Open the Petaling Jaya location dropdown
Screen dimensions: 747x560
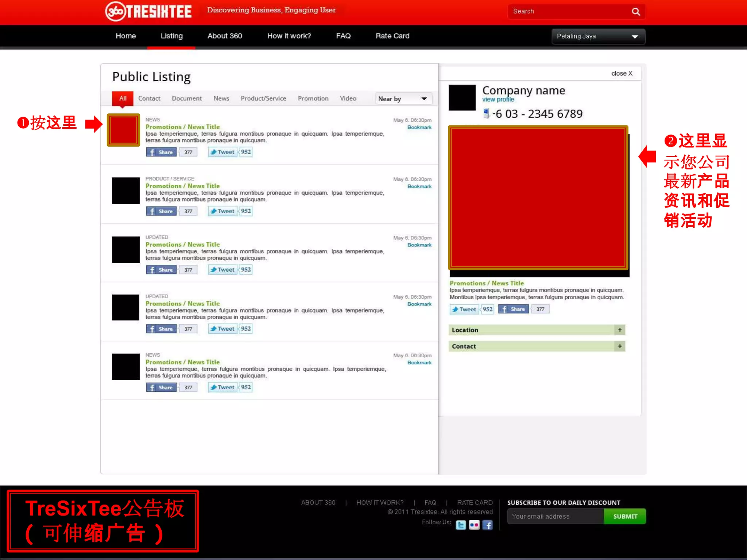pos(598,36)
